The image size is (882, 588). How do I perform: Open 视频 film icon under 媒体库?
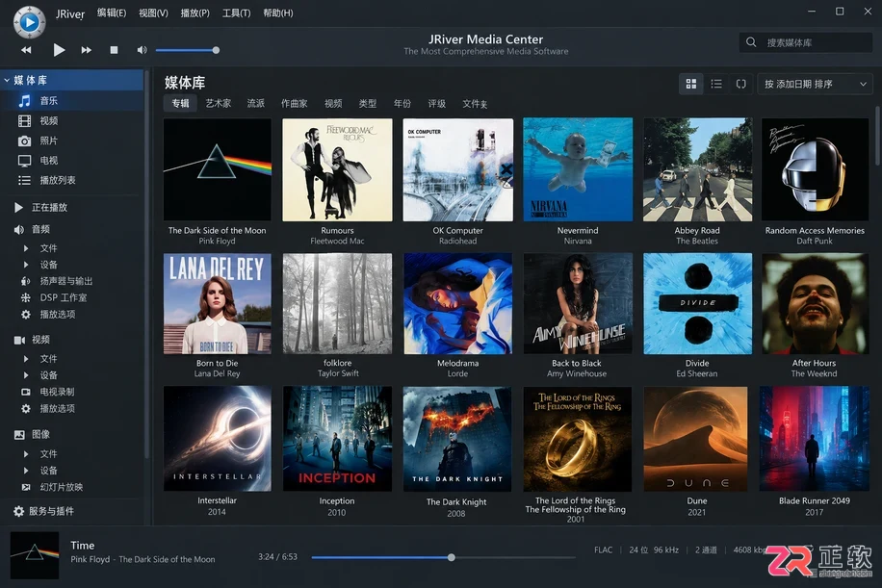pyautogui.click(x=24, y=121)
